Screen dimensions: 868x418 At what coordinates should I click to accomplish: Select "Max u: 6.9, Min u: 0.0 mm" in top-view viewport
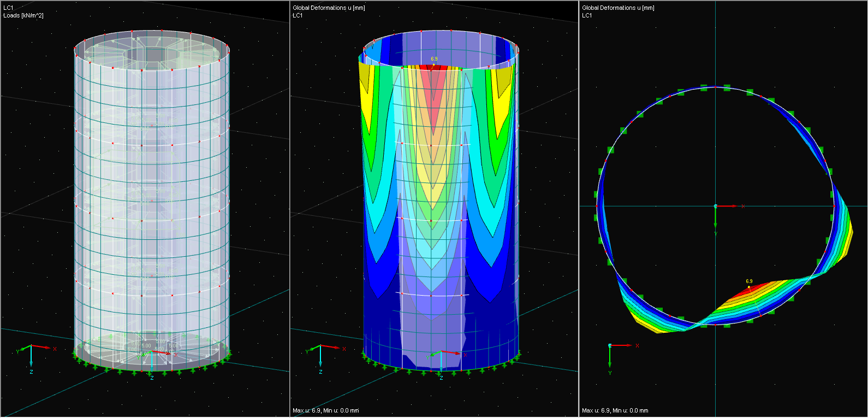(615, 410)
